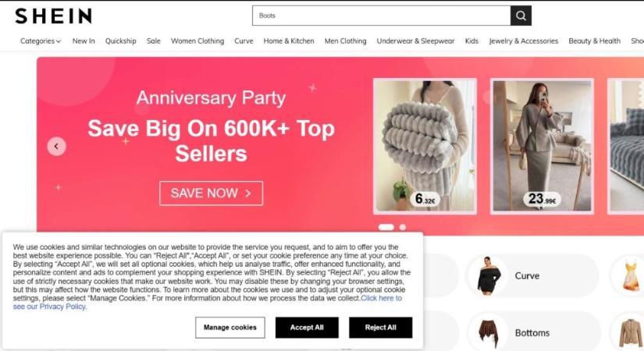Reject all cookies

coord(381,328)
